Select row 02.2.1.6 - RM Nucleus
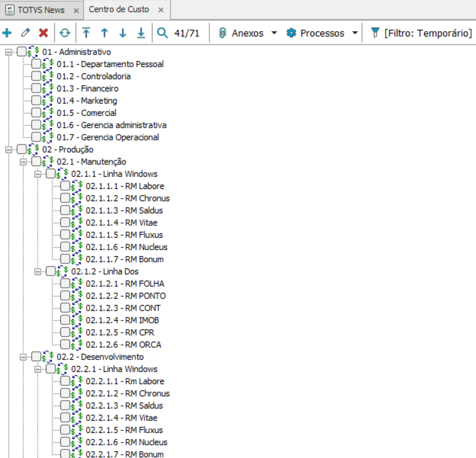The image size is (476, 458). tap(126, 442)
